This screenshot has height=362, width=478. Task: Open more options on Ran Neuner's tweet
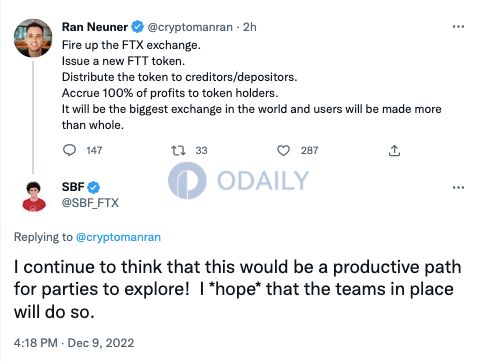point(458,27)
